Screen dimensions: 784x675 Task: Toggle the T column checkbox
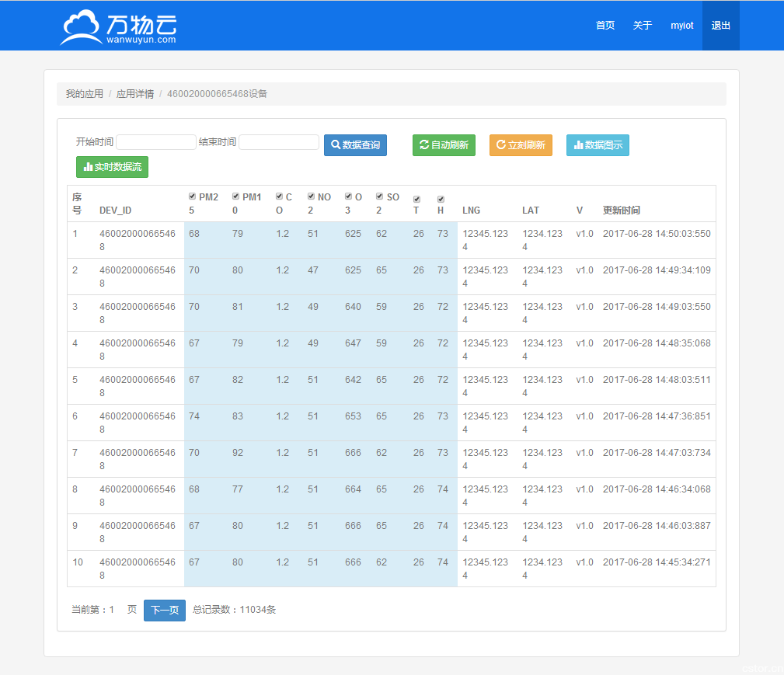tap(417, 200)
